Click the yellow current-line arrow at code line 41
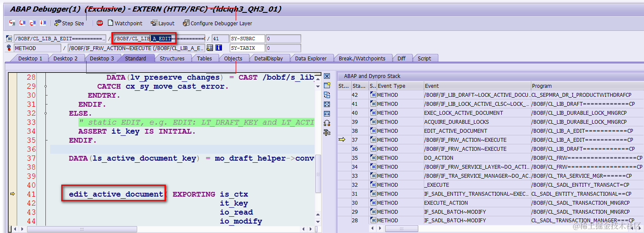Screen dimensions: 644x233 click(12, 194)
